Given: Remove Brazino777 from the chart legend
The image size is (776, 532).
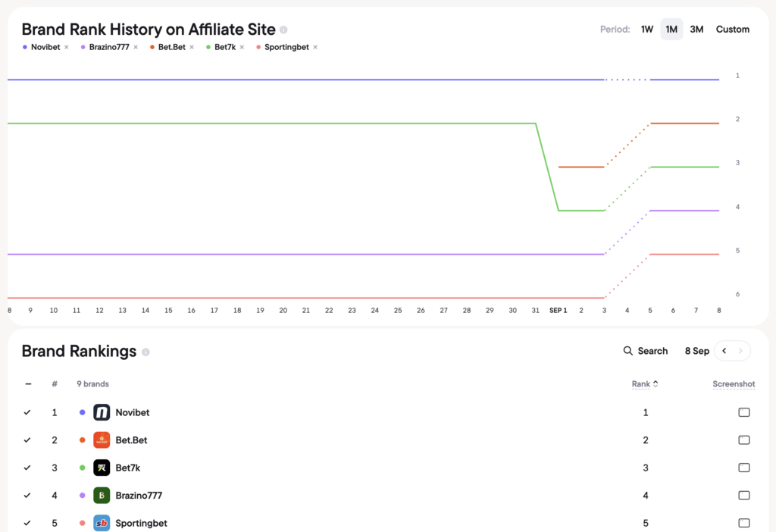Looking at the screenshot, I should [x=136, y=47].
